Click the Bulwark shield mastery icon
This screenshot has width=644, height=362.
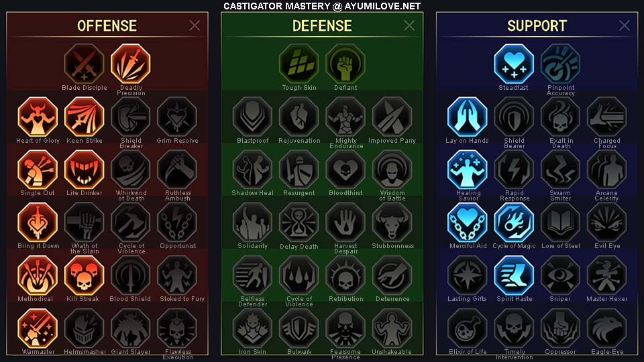coord(299,328)
